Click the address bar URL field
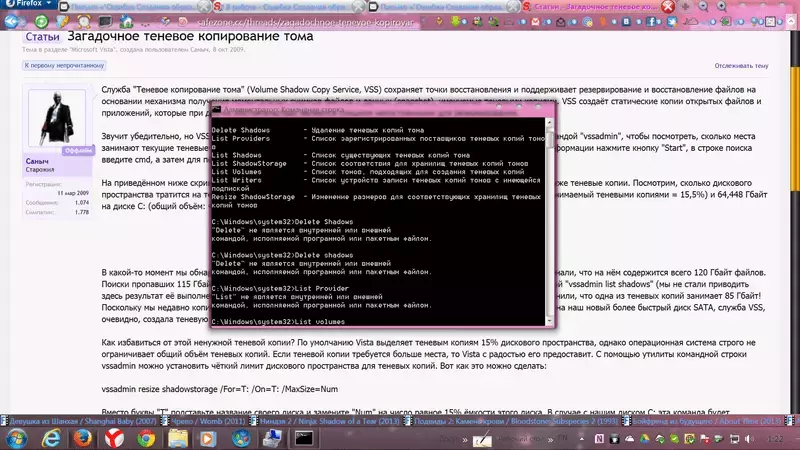Screen dimensions: 800x450 [306, 22]
